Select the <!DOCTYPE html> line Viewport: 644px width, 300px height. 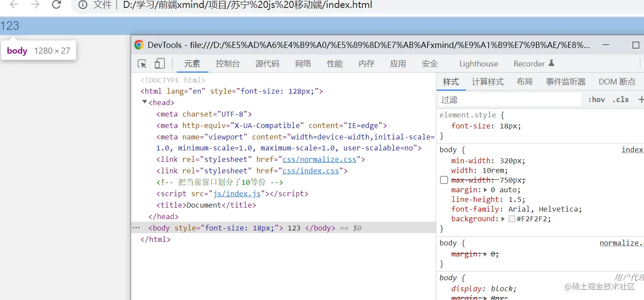pos(173,80)
